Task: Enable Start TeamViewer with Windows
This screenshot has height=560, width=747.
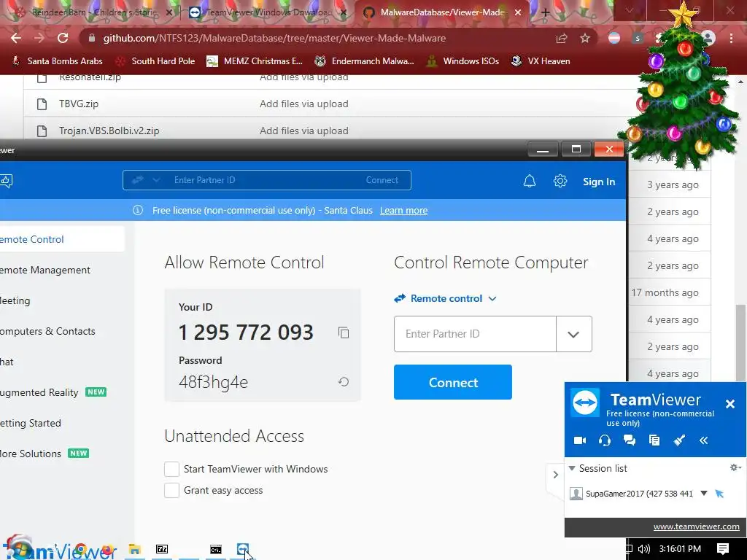Action: pos(171,469)
